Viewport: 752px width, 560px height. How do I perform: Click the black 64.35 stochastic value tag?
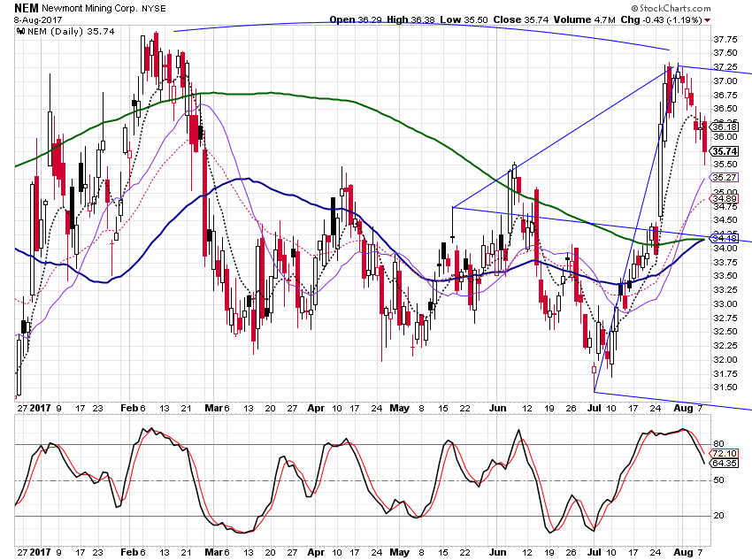pos(725,464)
